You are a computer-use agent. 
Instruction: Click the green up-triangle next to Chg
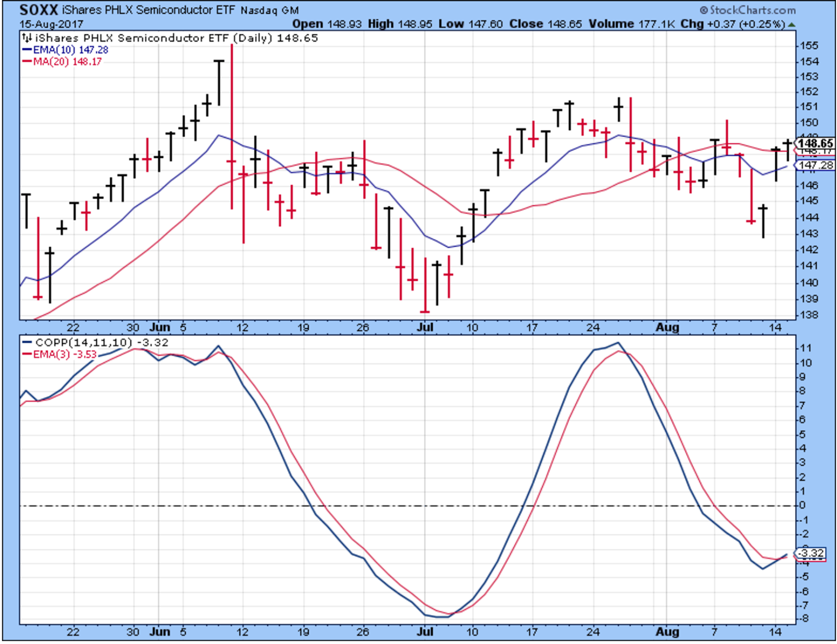click(791, 25)
